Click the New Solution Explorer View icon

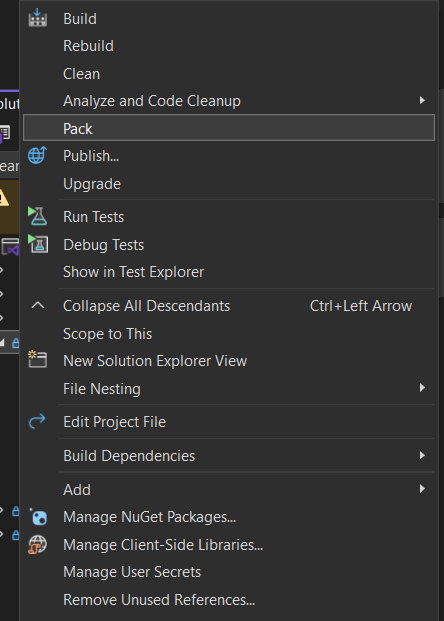tap(38, 360)
